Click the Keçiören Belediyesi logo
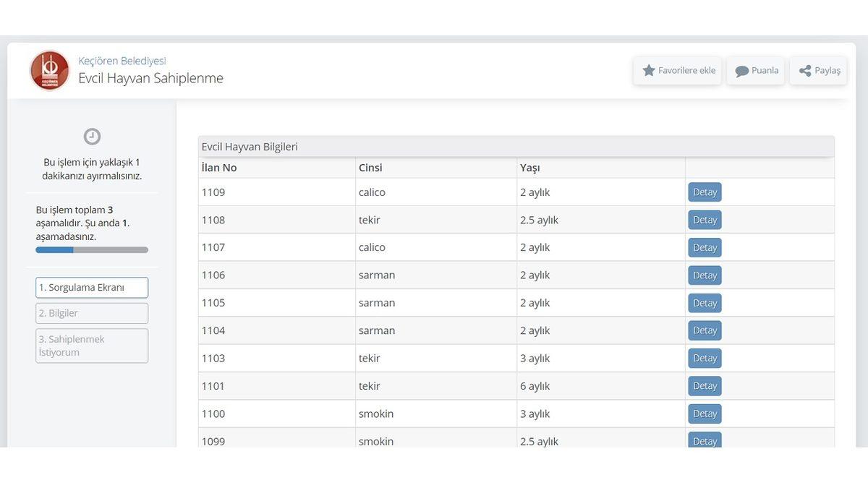 click(49, 71)
